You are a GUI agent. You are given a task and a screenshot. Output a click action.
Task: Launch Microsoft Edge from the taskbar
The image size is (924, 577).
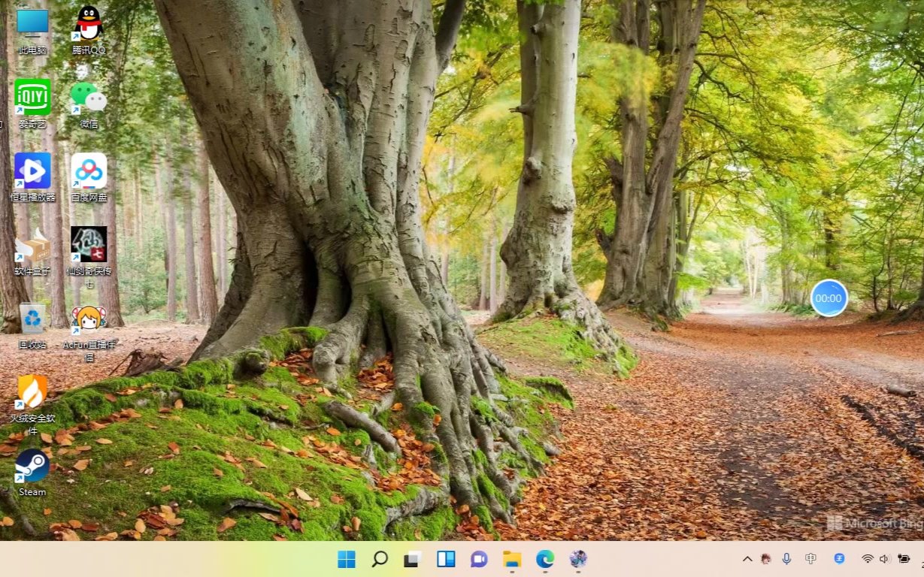click(545, 559)
